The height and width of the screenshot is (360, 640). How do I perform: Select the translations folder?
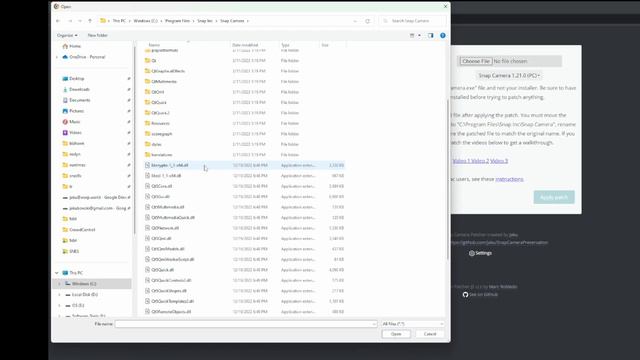(x=162, y=155)
